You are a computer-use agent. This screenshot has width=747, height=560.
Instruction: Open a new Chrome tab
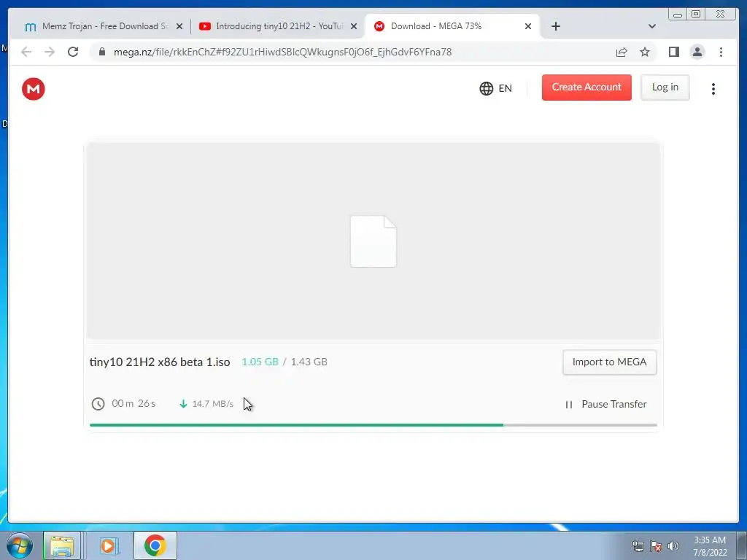555,26
